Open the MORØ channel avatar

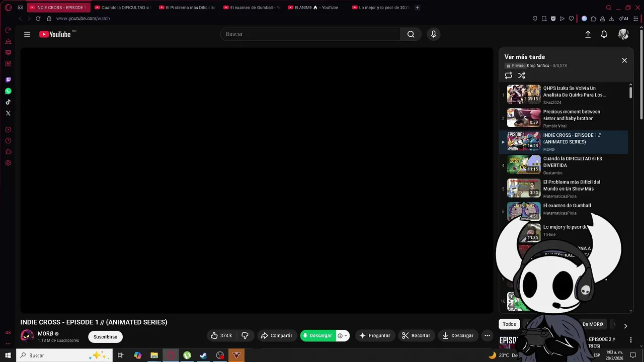click(x=27, y=336)
